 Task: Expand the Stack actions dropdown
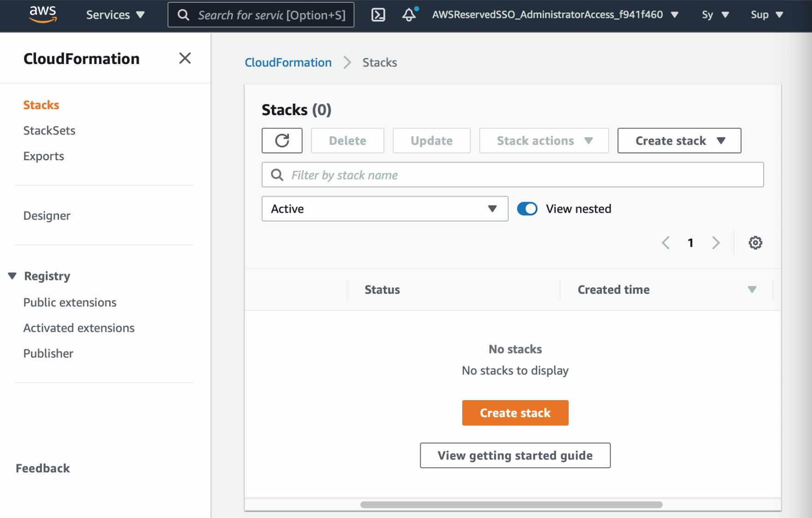[544, 140]
